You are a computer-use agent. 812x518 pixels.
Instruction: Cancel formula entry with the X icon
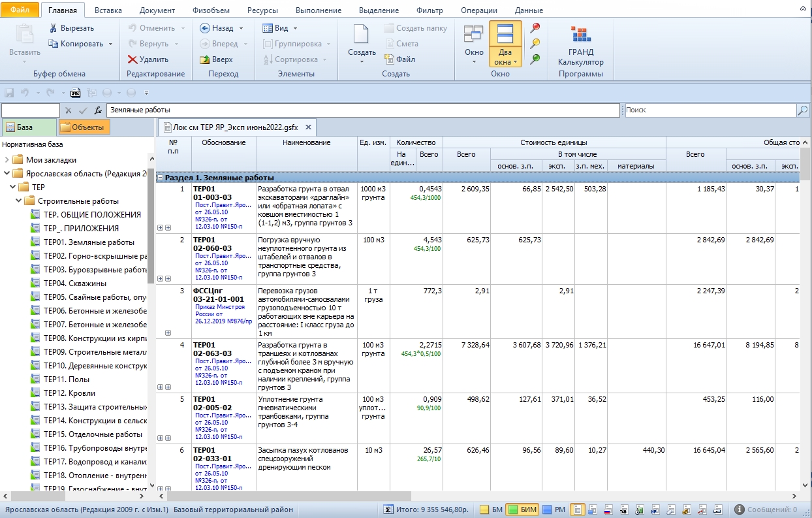(x=69, y=110)
